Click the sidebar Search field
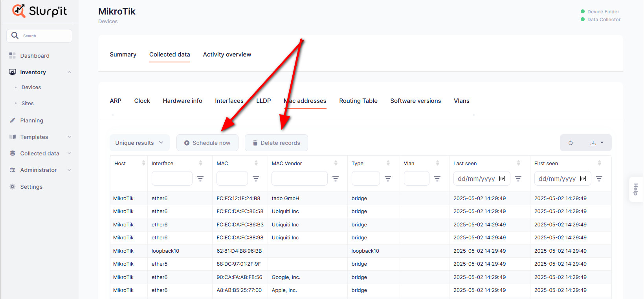Image resolution: width=644 pixels, height=299 pixels. tap(39, 36)
